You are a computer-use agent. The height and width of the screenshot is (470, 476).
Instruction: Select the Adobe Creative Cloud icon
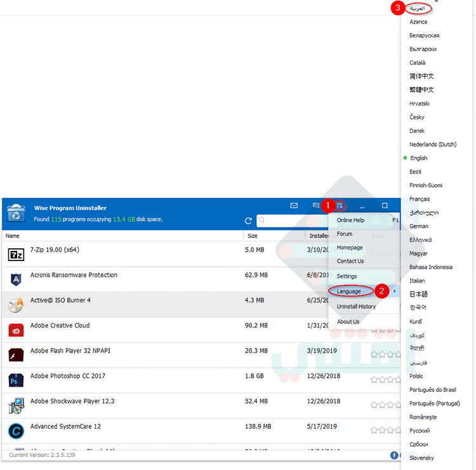pyautogui.click(x=16, y=330)
